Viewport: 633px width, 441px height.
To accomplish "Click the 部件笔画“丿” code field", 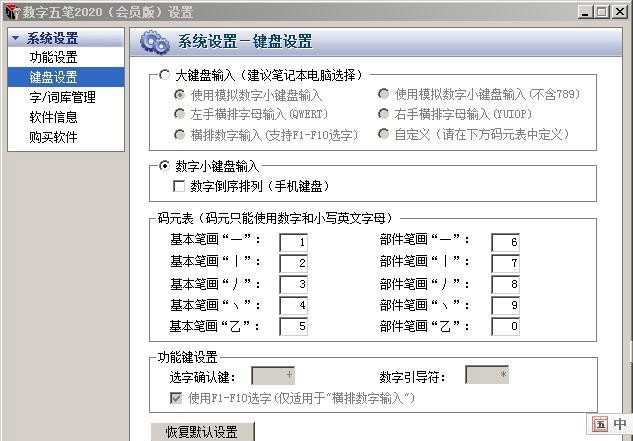I will [505, 284].
